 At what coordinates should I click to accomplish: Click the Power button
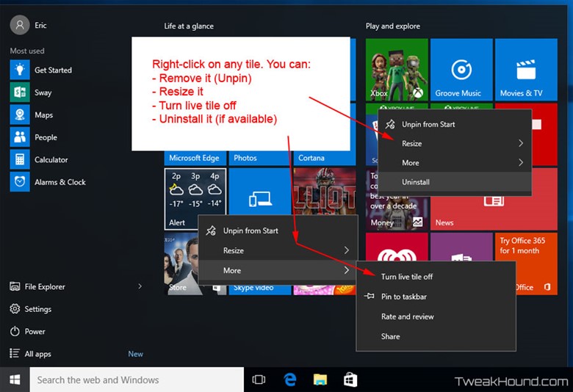pos(35,332)
